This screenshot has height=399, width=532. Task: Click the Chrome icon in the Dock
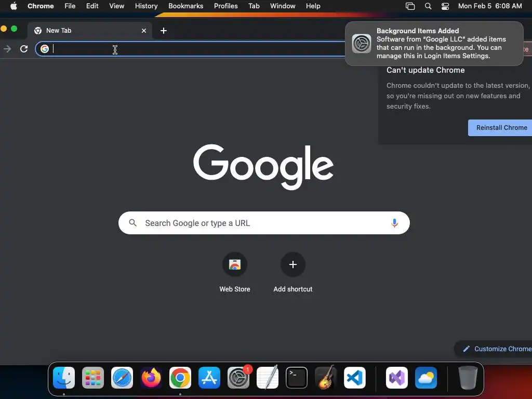pos(180,378)
